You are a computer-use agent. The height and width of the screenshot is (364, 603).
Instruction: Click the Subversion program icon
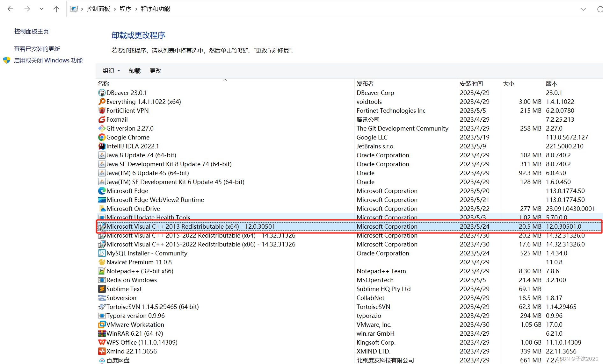[102, 298]
